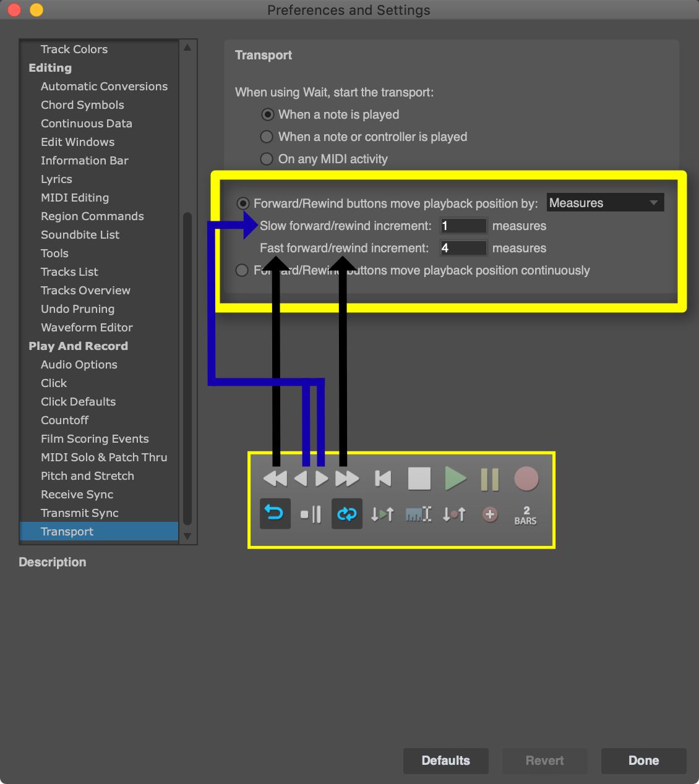The image size is (699, 784).
Task: Select Waveform Editor in the sidebar
Action: pos(87,328)
